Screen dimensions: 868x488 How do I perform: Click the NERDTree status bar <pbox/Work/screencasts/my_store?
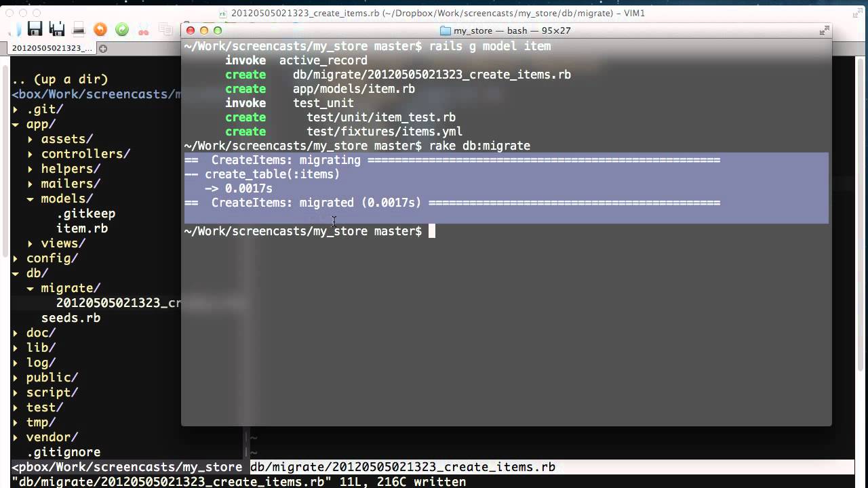click(127, 467)
